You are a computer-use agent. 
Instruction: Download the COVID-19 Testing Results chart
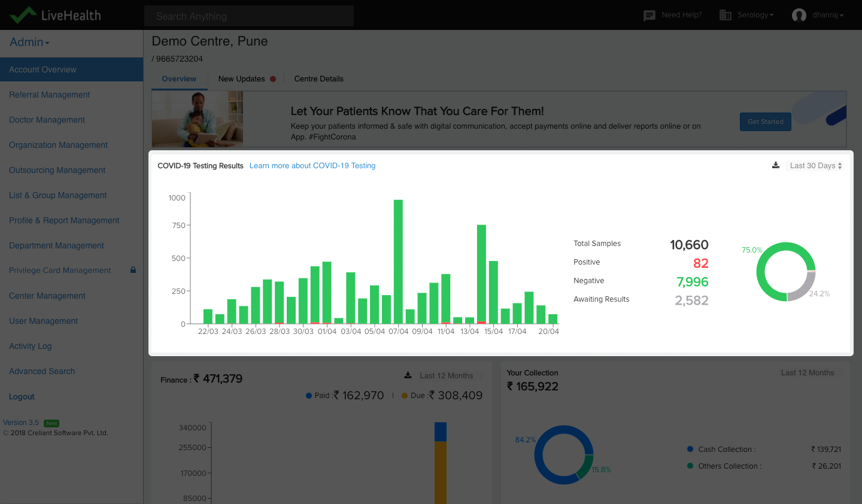776,165
